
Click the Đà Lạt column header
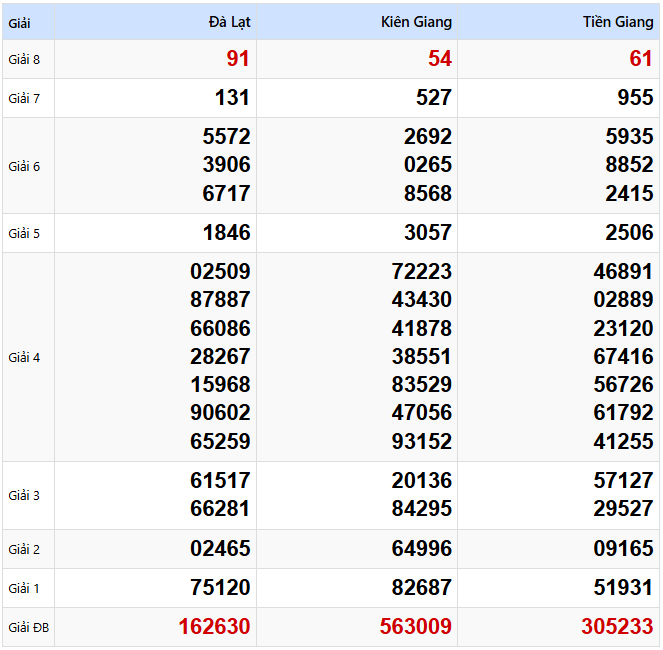coord(229,22)
